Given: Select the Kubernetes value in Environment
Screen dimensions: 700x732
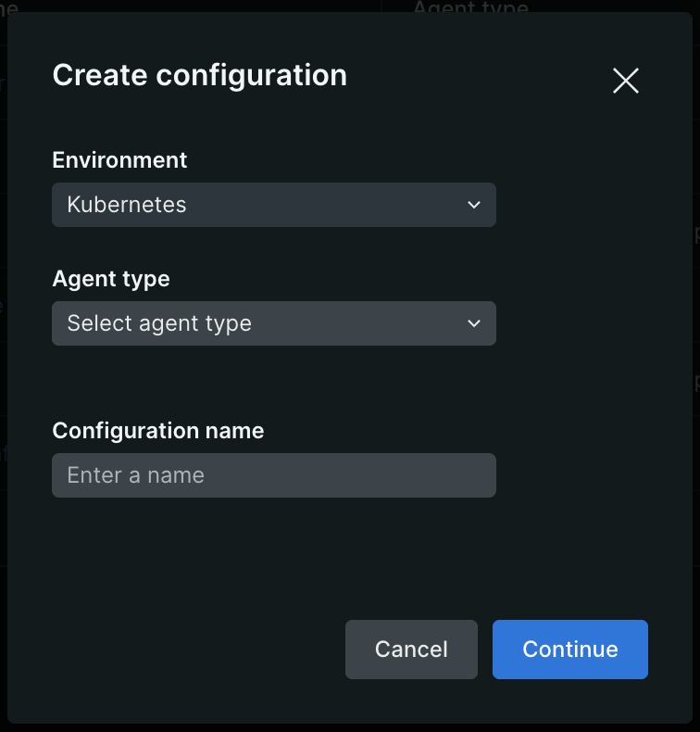Looking at the screenshot, I should [x=127, y=205].
